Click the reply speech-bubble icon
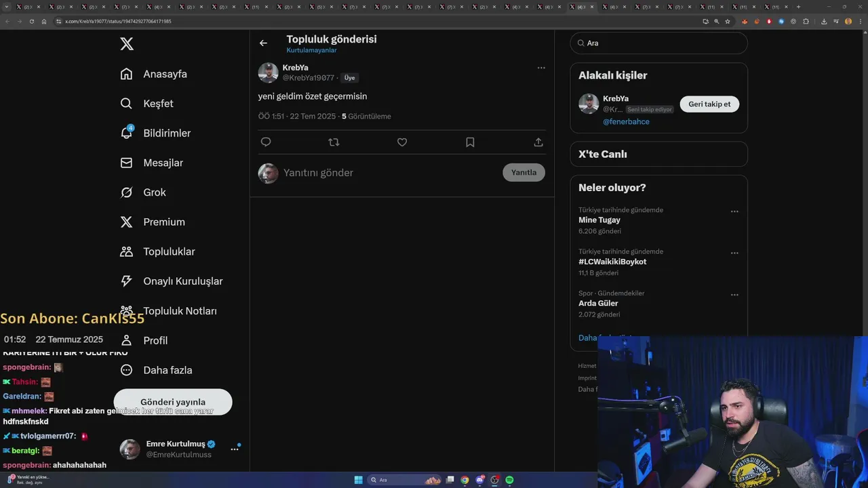 266,142
